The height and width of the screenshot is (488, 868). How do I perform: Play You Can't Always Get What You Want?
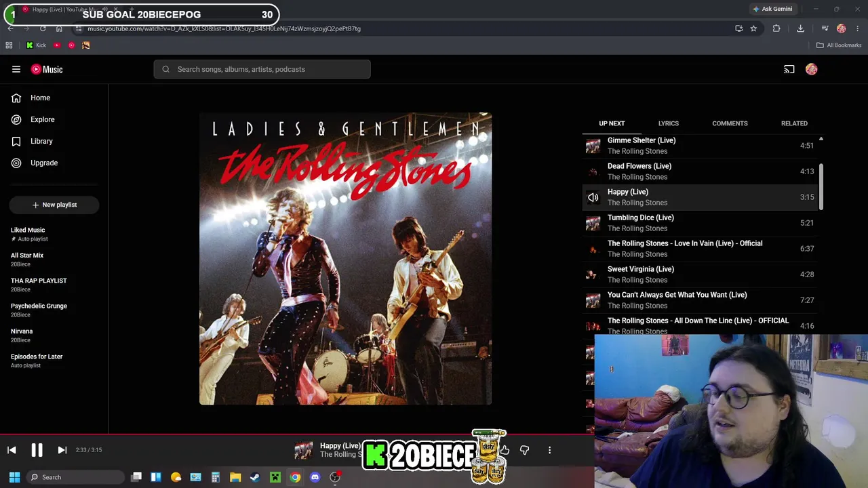701,300
